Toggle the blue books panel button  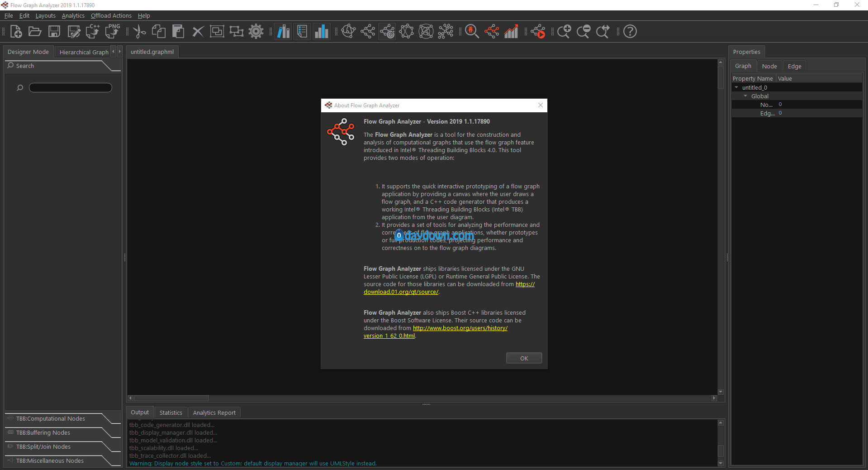(x=283, y=32)
